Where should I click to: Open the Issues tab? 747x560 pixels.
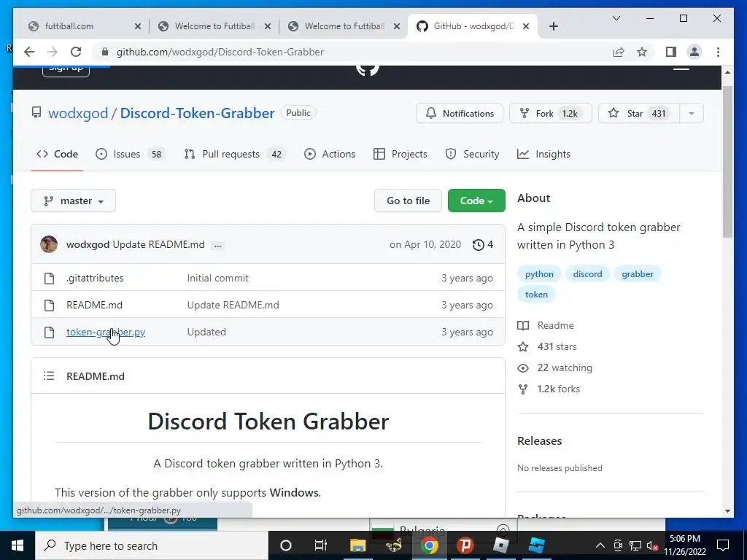pyautogui.click(x=130, y=155)
